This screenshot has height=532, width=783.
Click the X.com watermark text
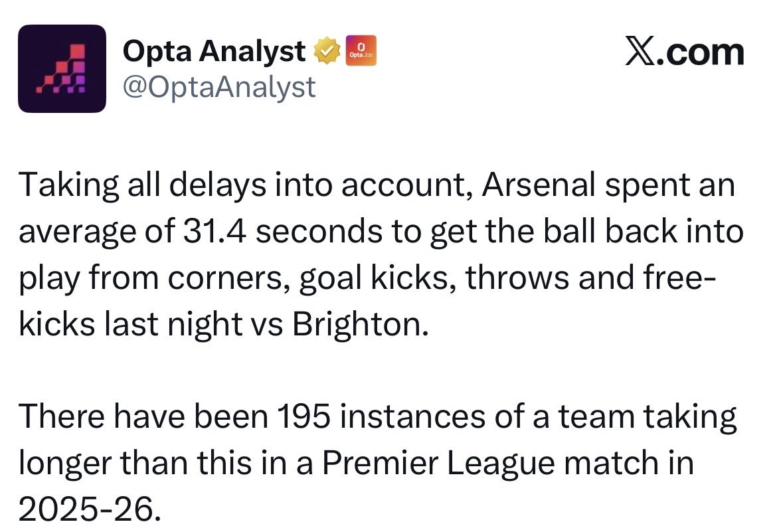[x=685, y=52]
